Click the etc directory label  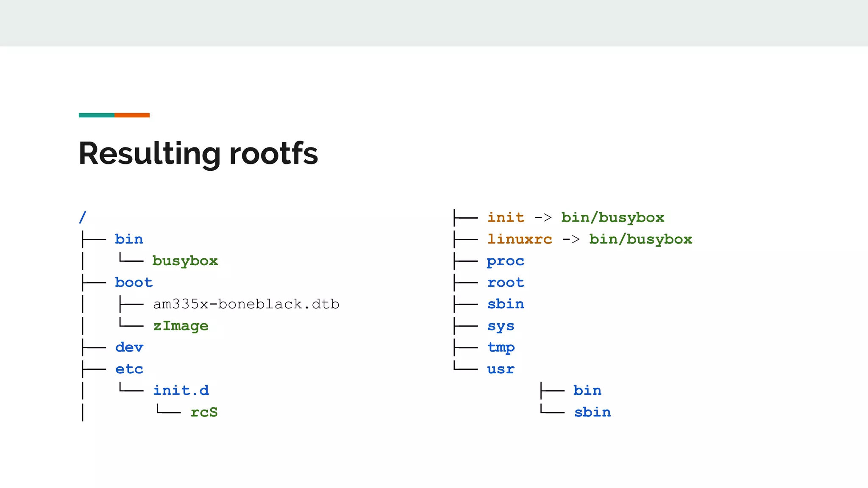pyautogui.click(x=129, y=369)
